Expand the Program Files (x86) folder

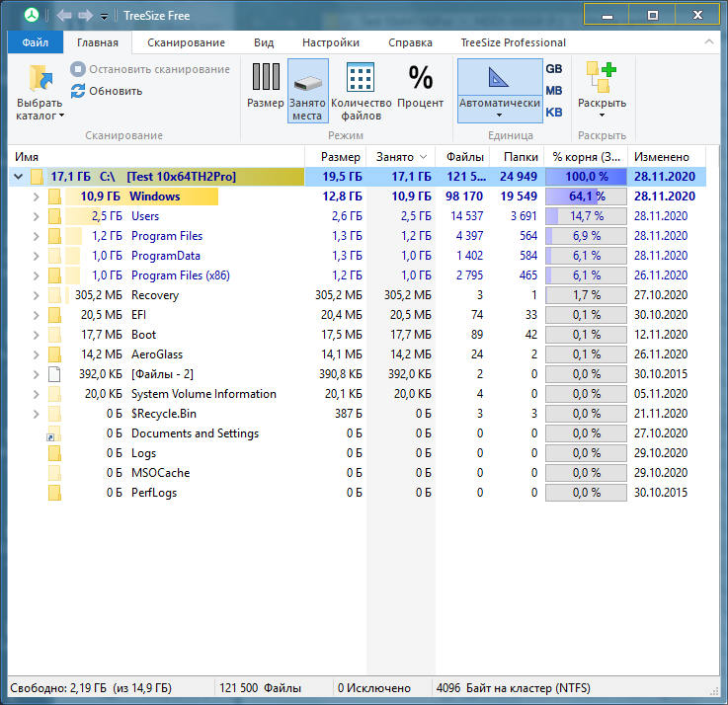click(x=36, y=275)
